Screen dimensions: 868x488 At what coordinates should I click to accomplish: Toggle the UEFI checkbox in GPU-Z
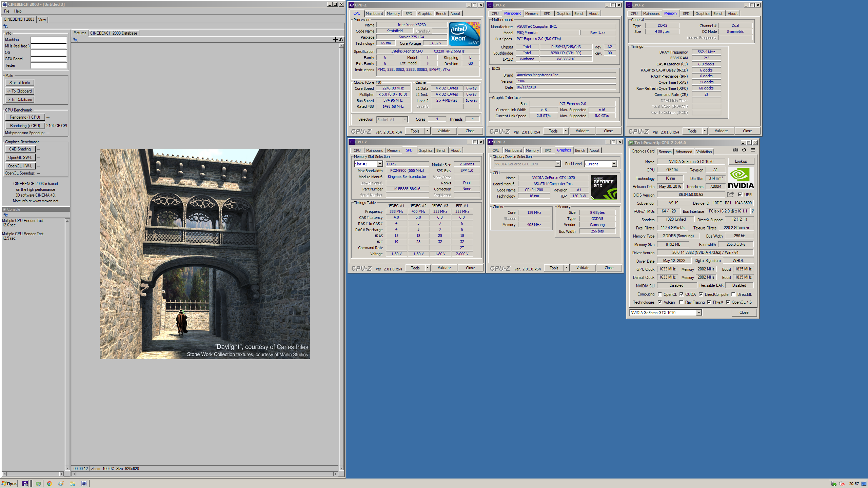(x=740, y=195)
